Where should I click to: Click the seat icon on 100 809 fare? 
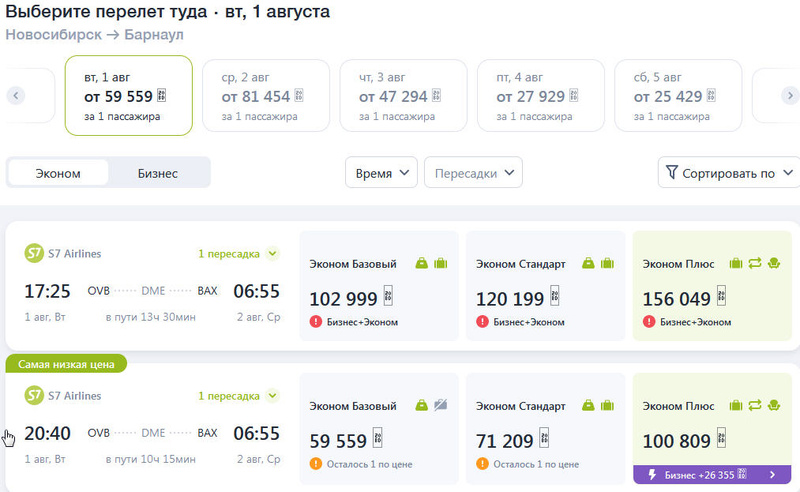click(x=773, y=405)
